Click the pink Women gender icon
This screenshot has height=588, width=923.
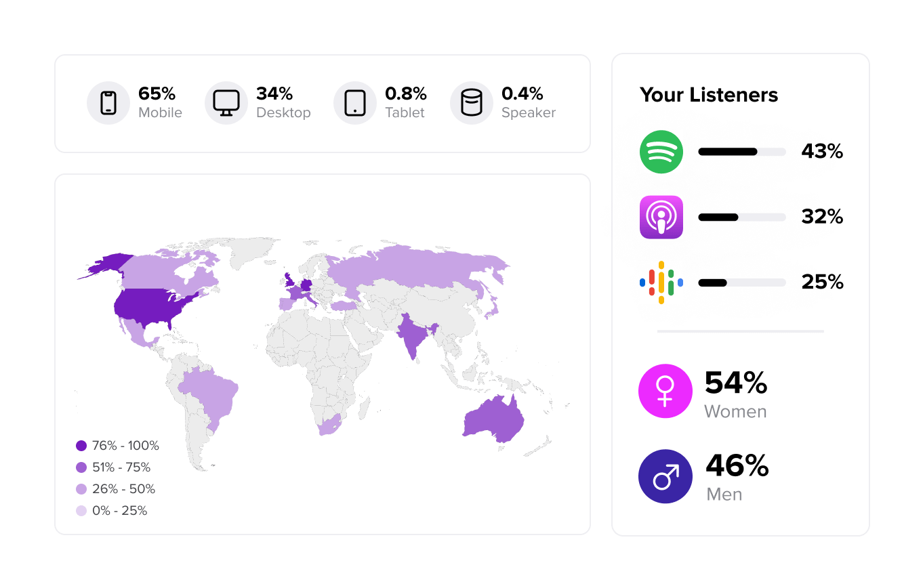(x=665, y=391)
